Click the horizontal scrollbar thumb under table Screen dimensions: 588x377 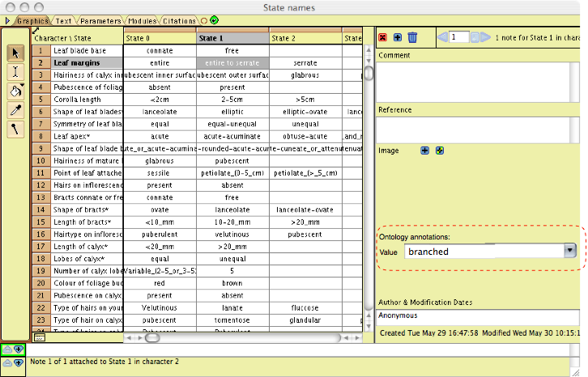[x=152, y=337]
